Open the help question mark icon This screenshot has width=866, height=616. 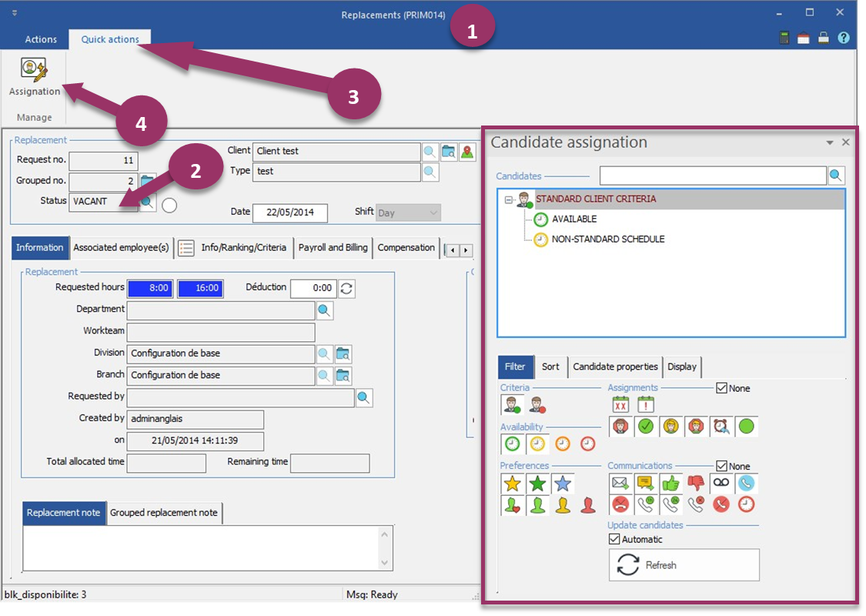844,38
